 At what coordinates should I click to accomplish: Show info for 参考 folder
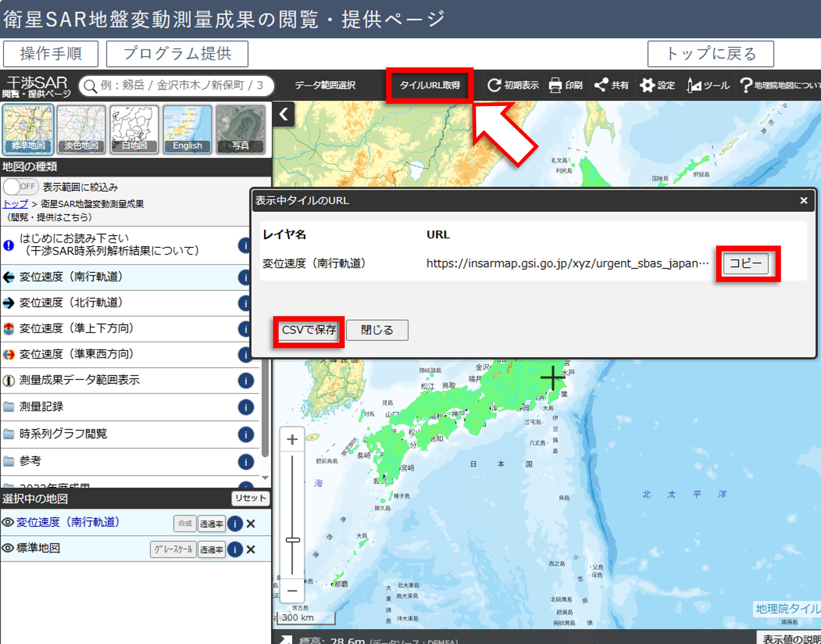[x=246, y=462]
